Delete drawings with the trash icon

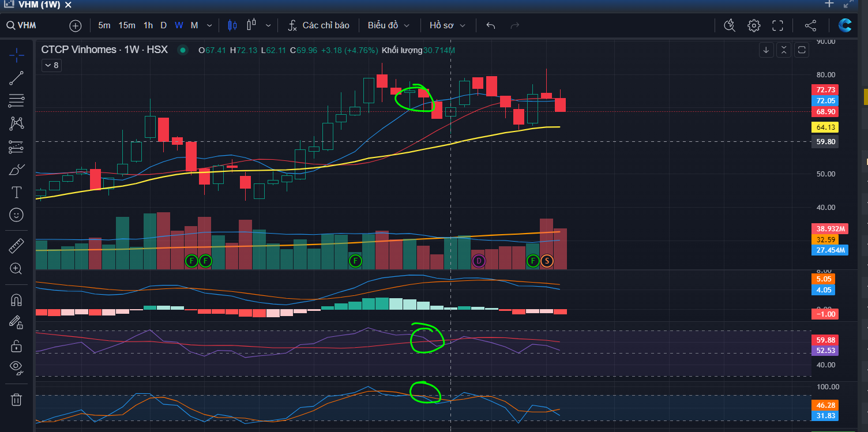[x=16, y=399]
